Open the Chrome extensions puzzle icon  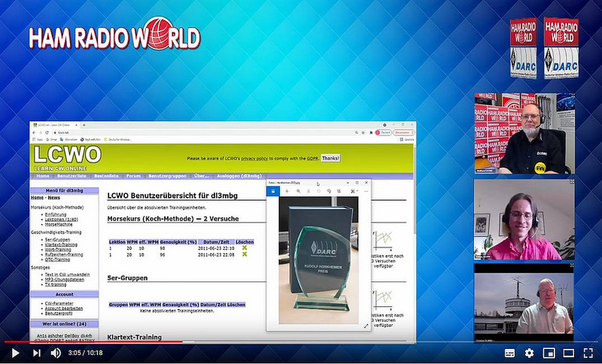click(371, 132)
